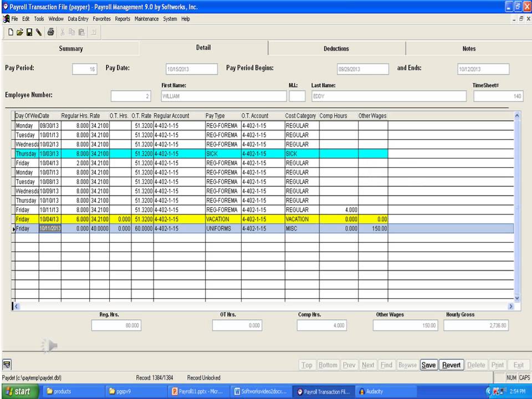
Task: Click the speaker audio icon below grid
Action: pyautogui.click(x=49, y=346)
